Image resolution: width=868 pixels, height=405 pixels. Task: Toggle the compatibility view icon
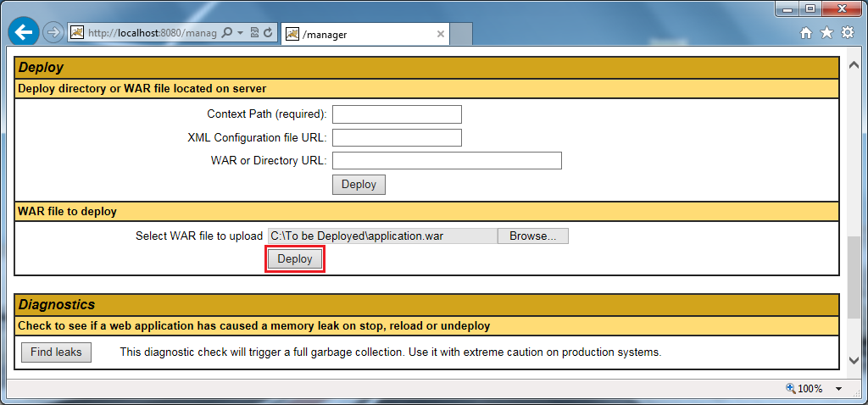(x=255, y=33)
